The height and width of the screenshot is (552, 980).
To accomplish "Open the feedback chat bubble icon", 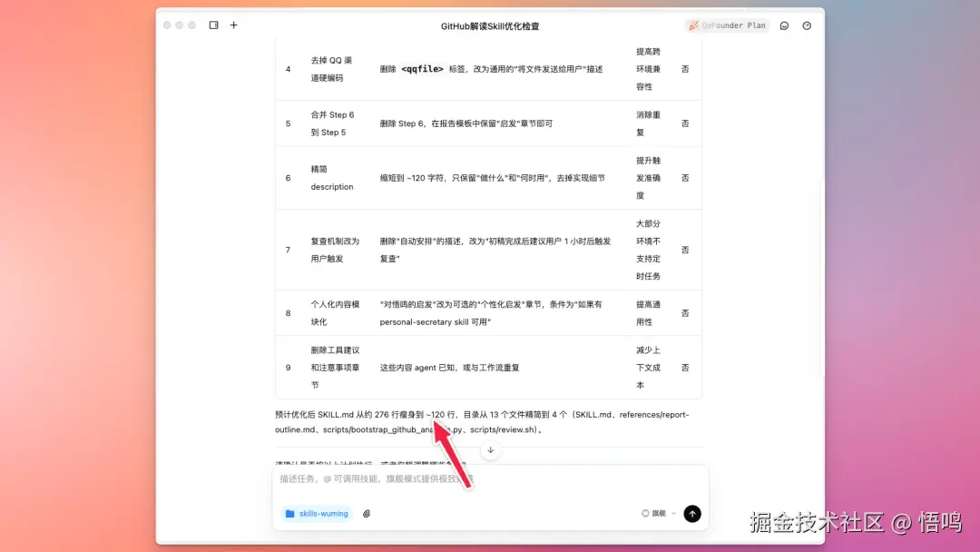I will (784, 25).
